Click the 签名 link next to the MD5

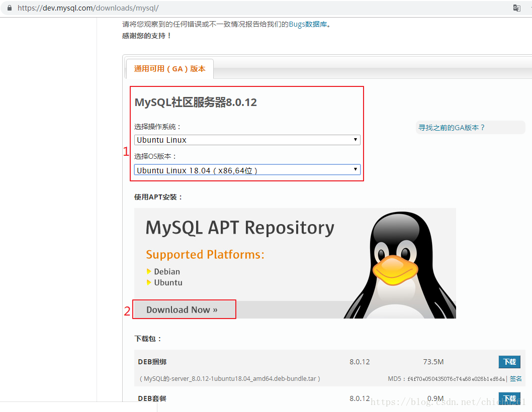tap(516, 378)
